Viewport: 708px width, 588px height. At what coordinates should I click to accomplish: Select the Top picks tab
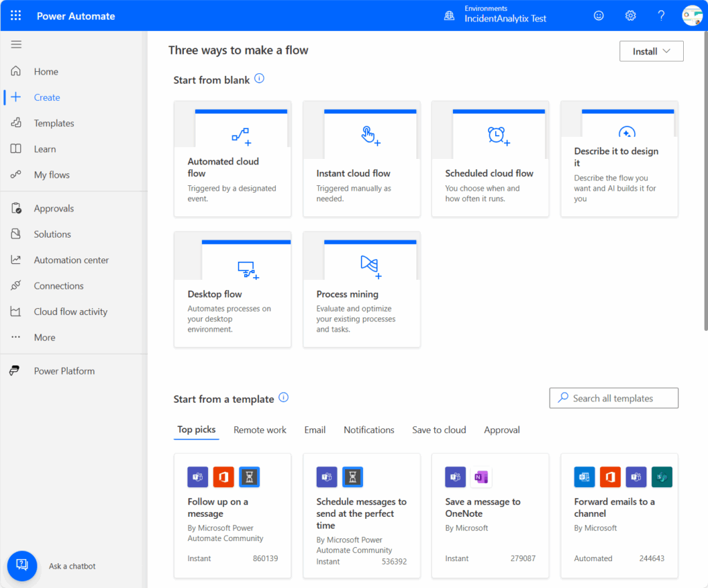tap(196, 430)
